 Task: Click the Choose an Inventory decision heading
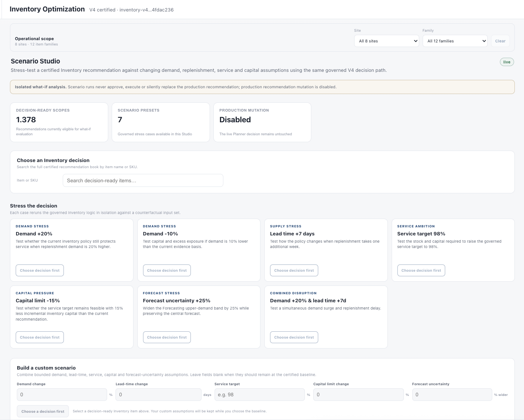pyautogui.click(x=53, y=161)
